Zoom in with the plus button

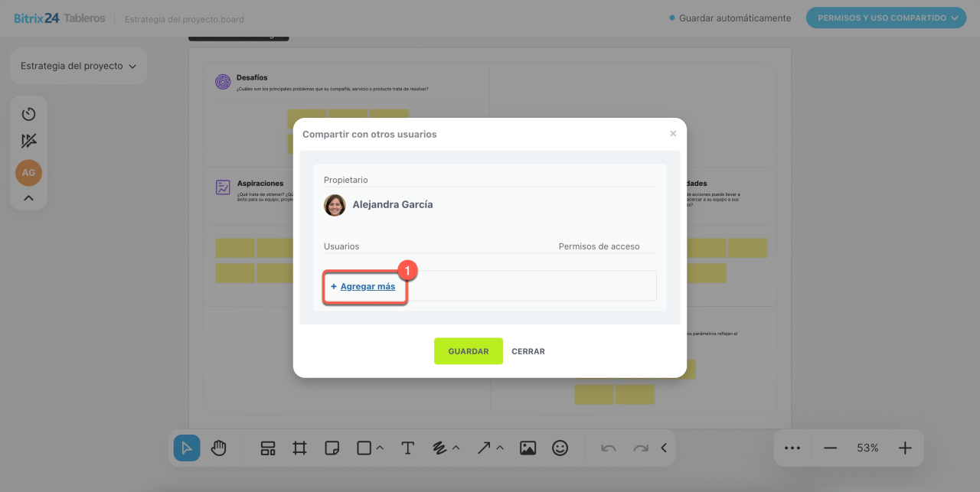pyautogui.click(x=905, y=448)
